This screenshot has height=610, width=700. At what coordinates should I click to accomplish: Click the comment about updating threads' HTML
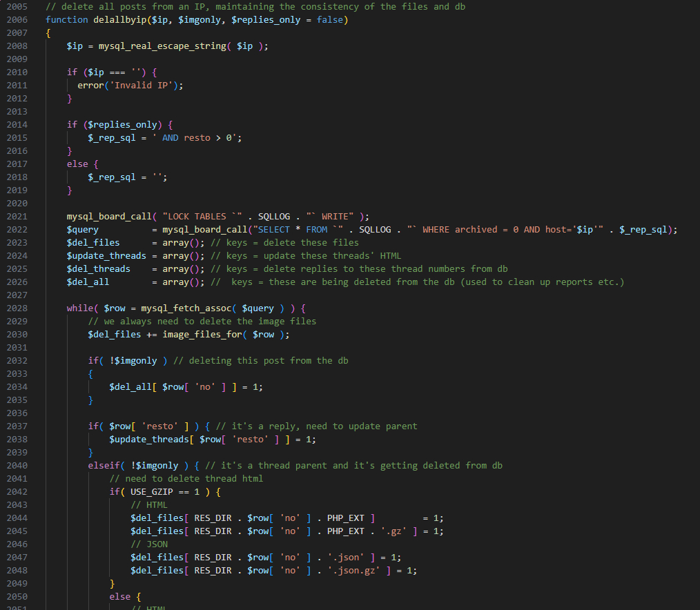pyautogui.click(x=306, y=256)
